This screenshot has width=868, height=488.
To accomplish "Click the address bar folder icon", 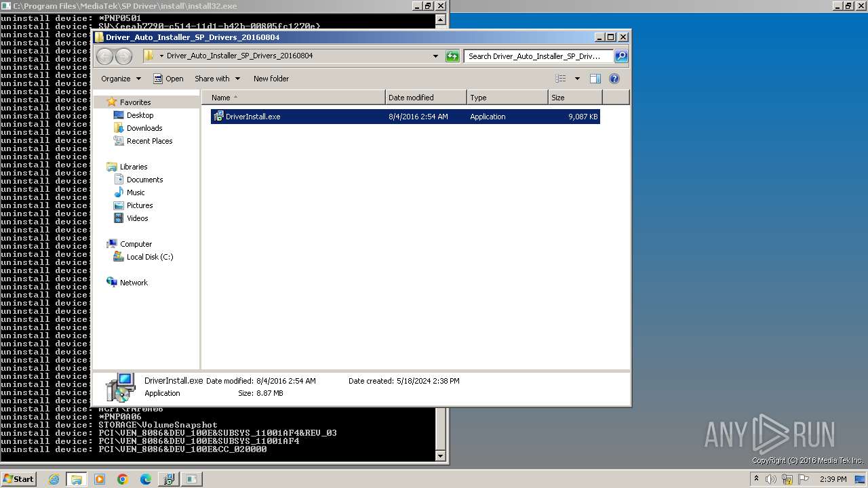I will [149, 56].
